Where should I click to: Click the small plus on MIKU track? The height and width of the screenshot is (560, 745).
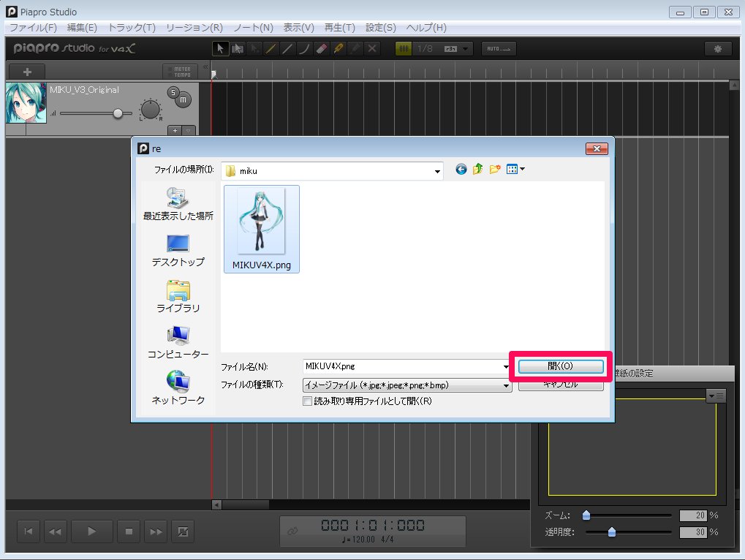(x=175, y=130)
